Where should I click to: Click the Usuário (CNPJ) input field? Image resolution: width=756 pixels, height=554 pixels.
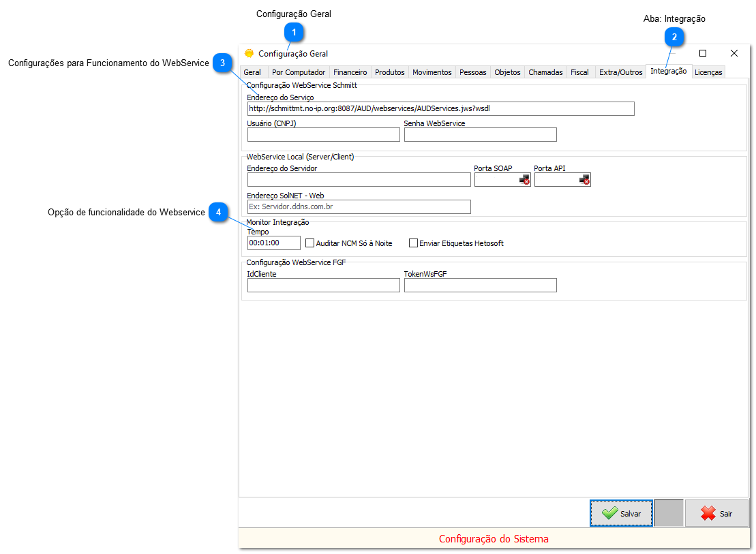pos(323,134)
